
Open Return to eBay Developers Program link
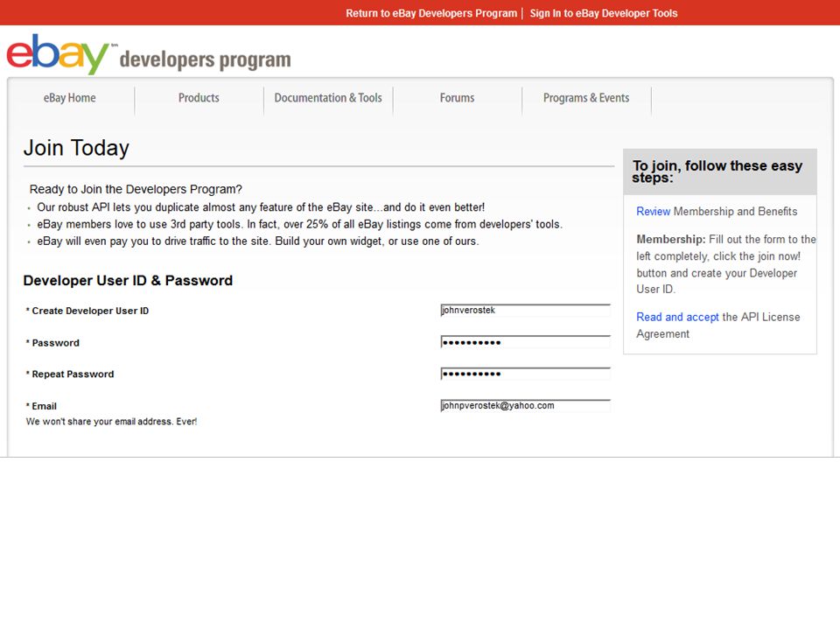pyautogui.click(x=431, y=13)
